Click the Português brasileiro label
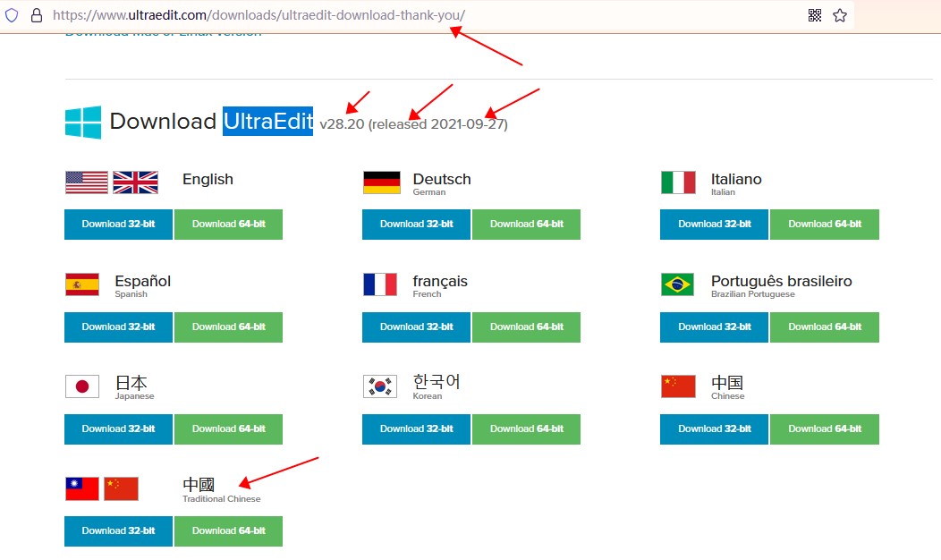Screen dimensions: 941x560 [x=782, y=282]
